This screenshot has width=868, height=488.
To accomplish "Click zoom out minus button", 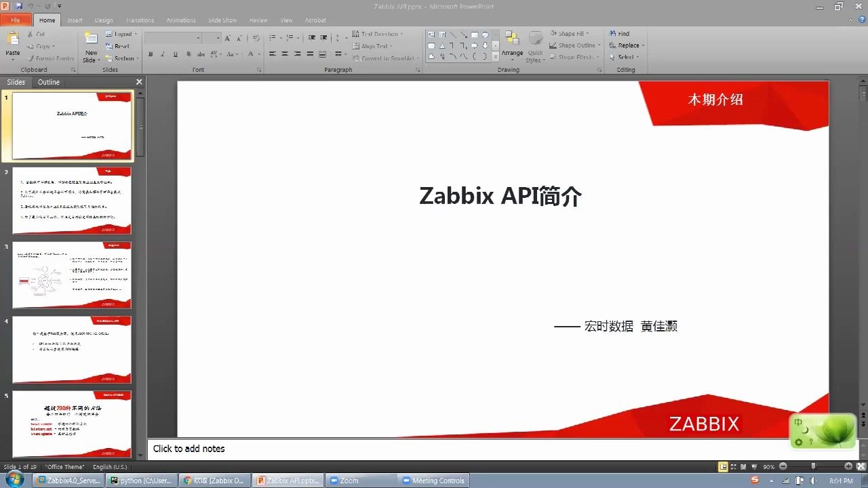I will (783, 466).
